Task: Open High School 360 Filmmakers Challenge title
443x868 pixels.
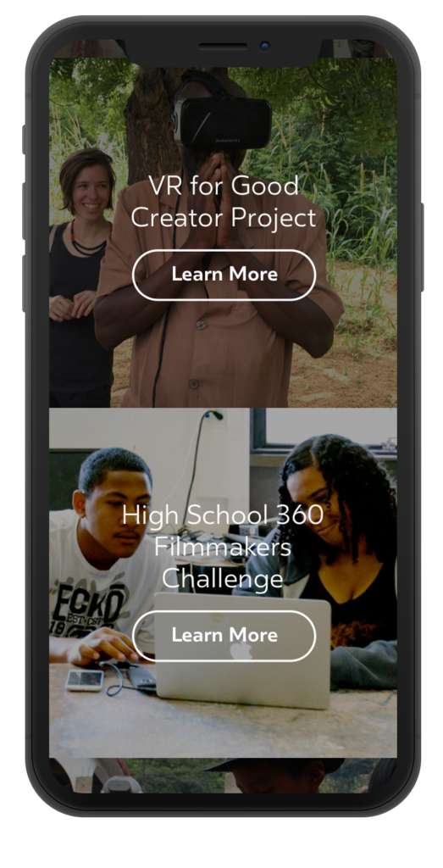Action: (223, 547)
